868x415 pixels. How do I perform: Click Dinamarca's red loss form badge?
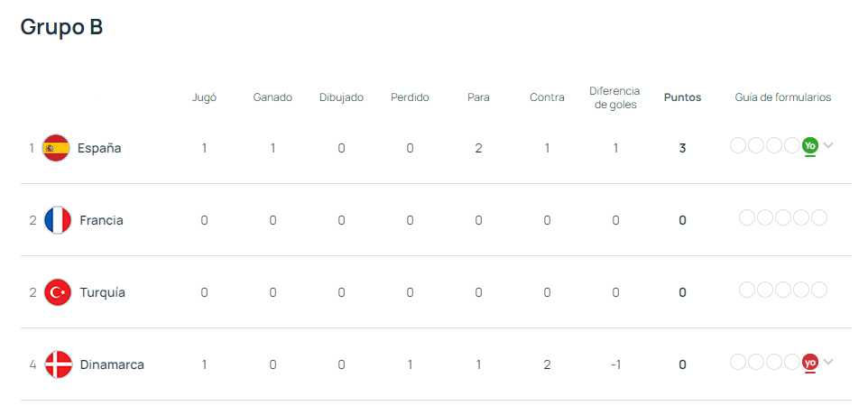(810, 362)
